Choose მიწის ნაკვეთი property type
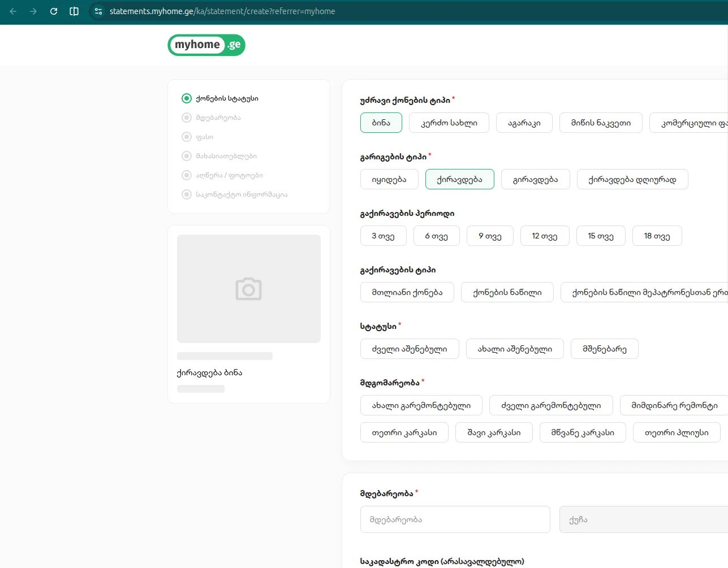This screenshot has height=568, width=728. click(601, 123)
